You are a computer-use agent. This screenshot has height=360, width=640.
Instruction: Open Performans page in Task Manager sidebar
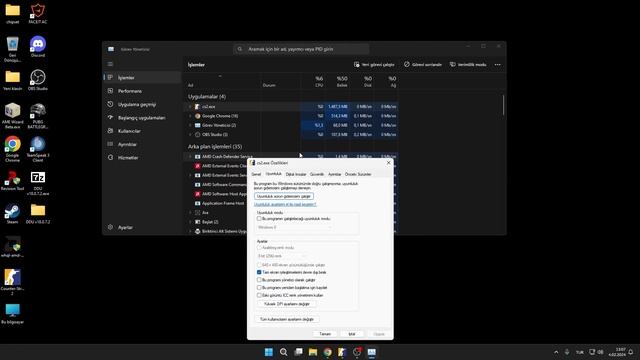[142, 91]
